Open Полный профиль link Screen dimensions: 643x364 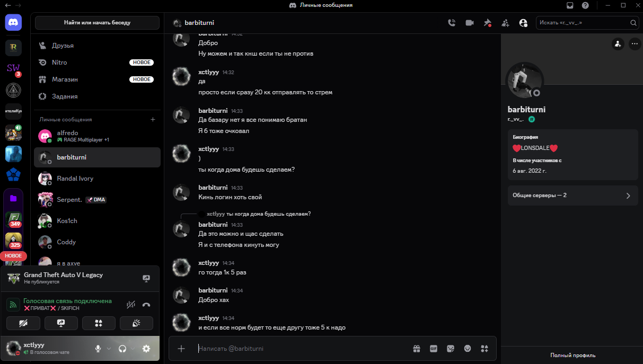click(x=572, y=355)
